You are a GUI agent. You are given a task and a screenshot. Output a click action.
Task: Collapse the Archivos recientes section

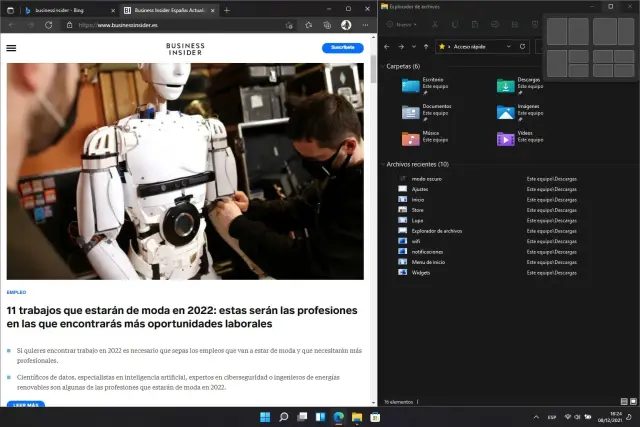click(381, 164)
